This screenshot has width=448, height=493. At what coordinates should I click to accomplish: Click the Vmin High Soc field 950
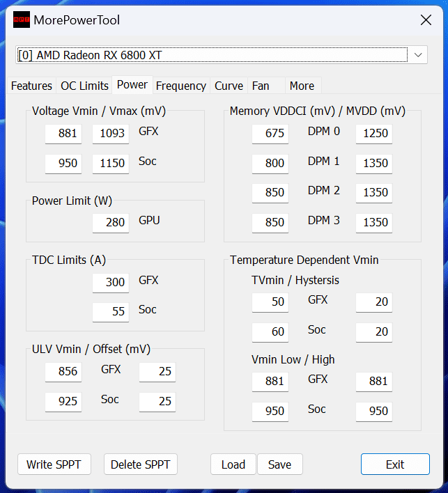[x=374, y=412]
